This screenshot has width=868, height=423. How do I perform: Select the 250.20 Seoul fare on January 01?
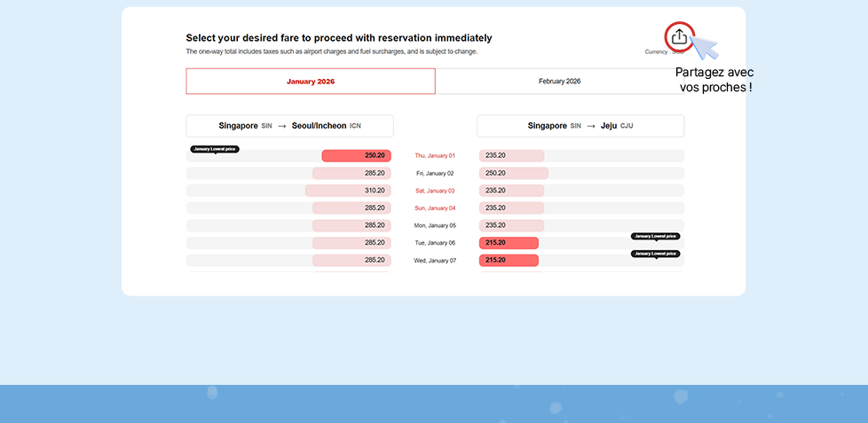pos(356,156)
